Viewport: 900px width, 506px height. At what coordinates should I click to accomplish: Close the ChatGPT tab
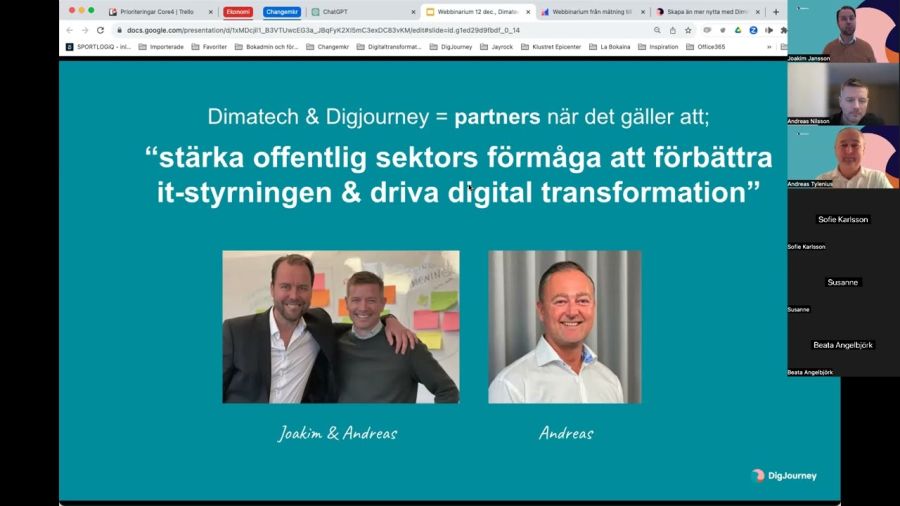pos(413,11)
